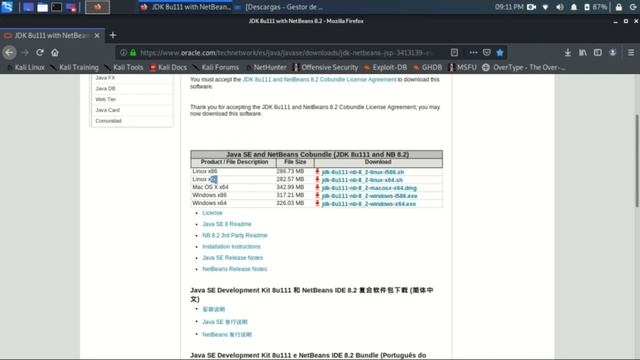Open the GHDB bookmark

(427, 67)
